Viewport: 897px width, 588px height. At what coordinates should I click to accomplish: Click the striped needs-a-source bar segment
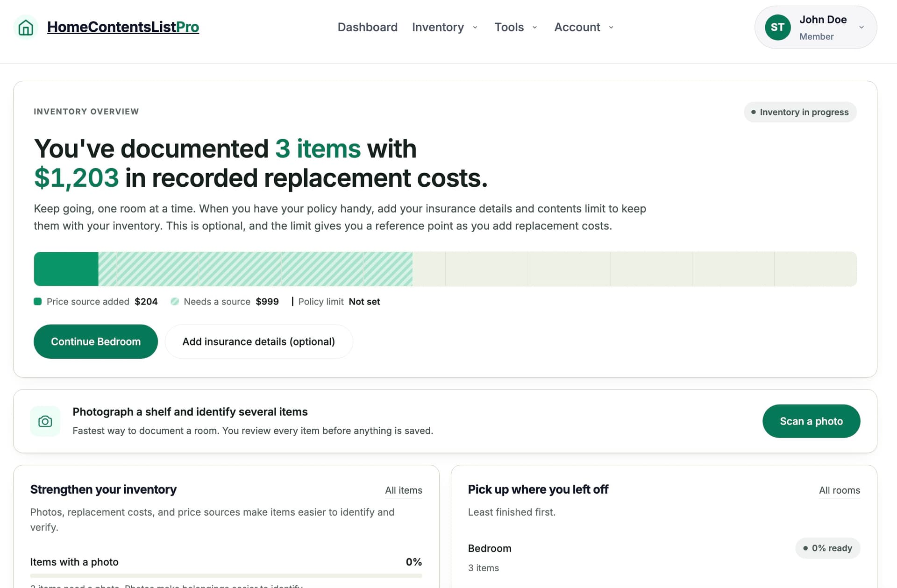pos(256,269)
